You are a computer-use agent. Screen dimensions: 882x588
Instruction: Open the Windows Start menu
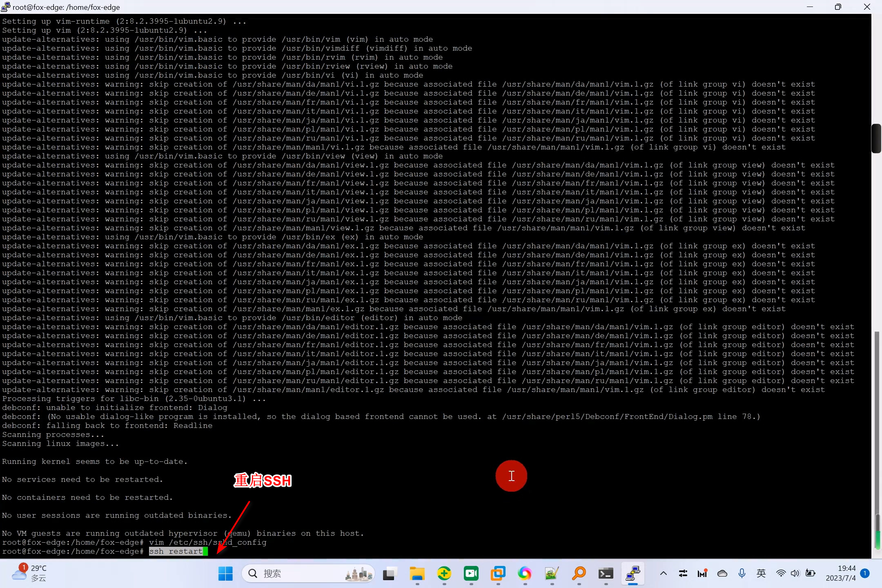[225, 573]
